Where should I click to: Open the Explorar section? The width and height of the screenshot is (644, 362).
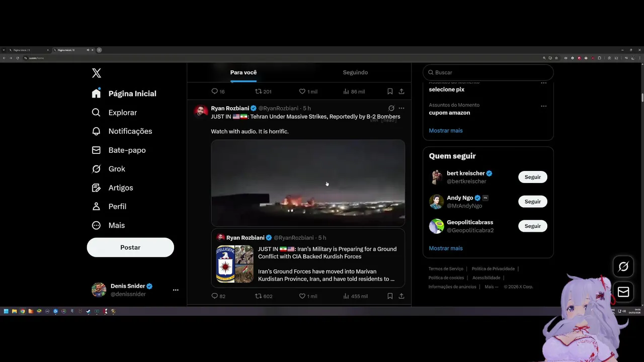click(x=114, y=113)
